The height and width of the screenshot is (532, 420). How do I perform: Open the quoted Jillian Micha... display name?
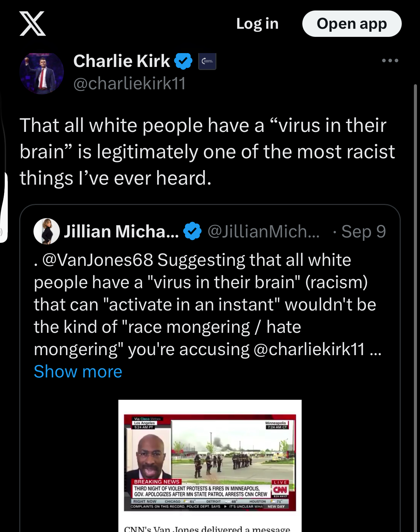coord(121,232)
